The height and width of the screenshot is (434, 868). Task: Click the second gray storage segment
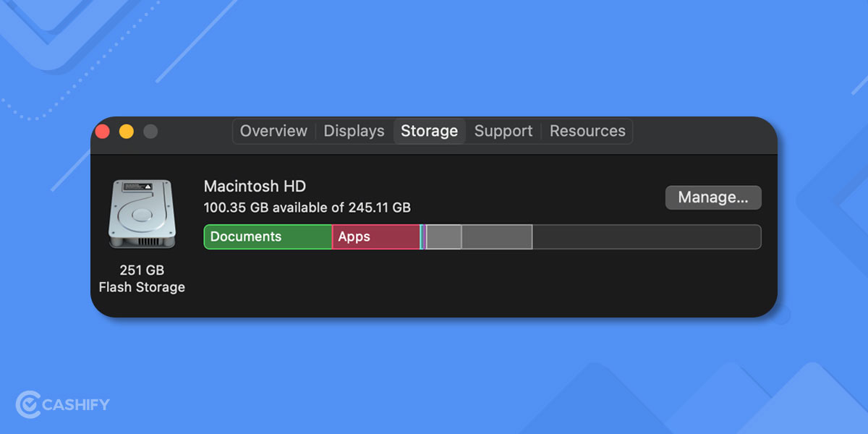pos(495,237)
